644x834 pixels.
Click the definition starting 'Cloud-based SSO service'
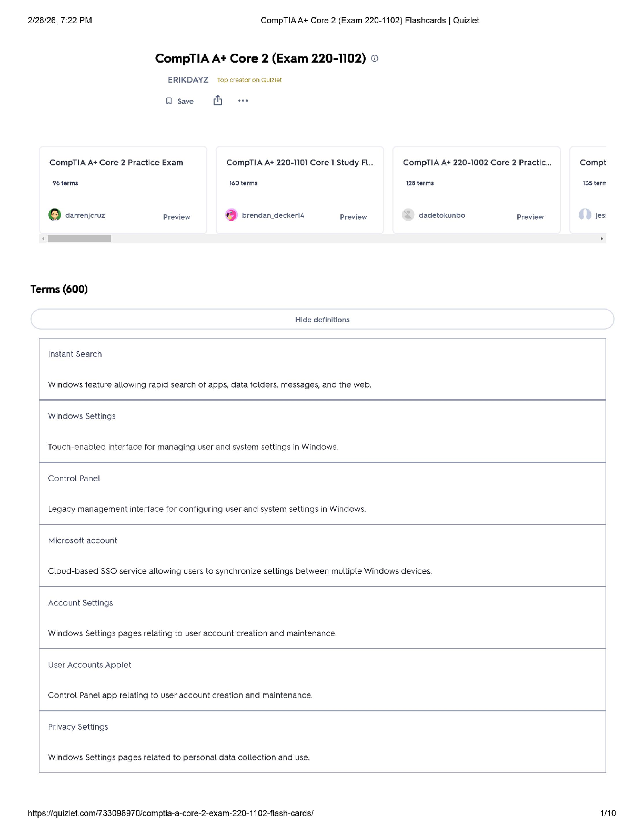click(240, 571)
